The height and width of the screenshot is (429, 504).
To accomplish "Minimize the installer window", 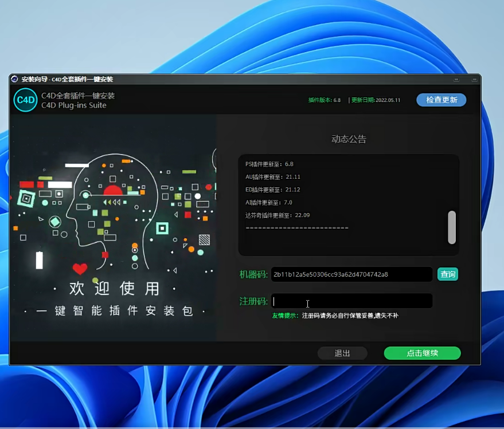I will tap(457, 79).
